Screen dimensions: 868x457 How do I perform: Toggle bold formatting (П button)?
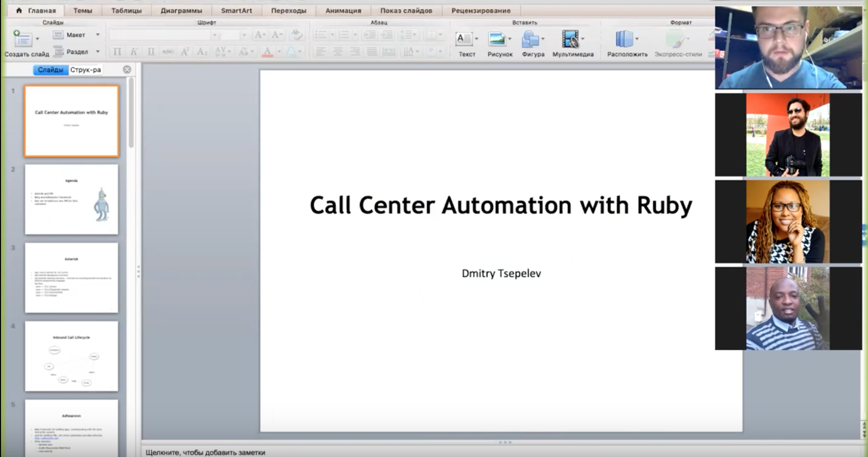click(117, 51)
